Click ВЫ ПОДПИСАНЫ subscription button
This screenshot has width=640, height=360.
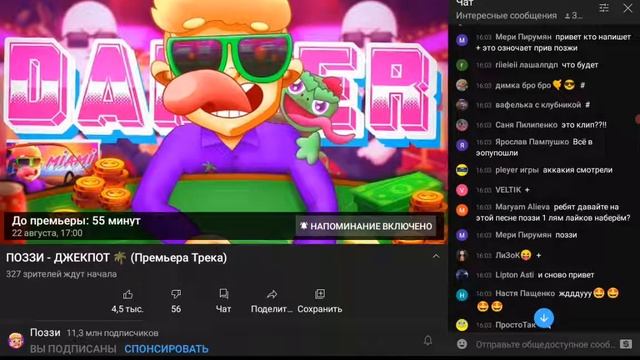coord(73,349)
